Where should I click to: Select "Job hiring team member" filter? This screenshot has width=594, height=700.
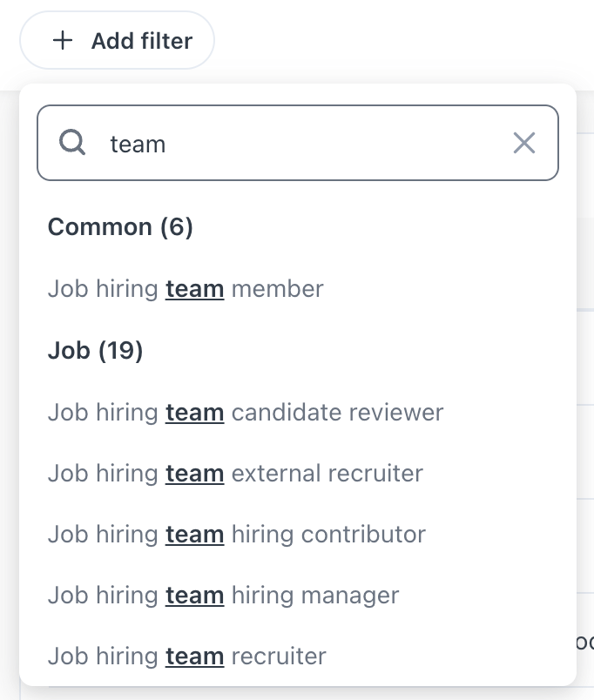tap(186, 288)
